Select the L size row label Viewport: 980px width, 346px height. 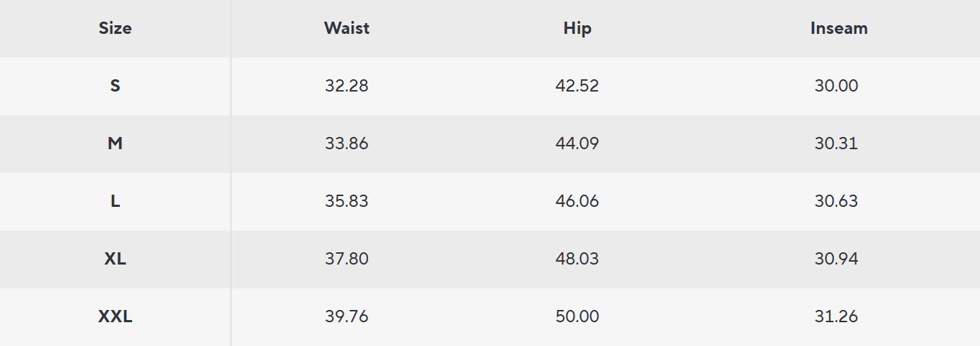tap(115, 201)
